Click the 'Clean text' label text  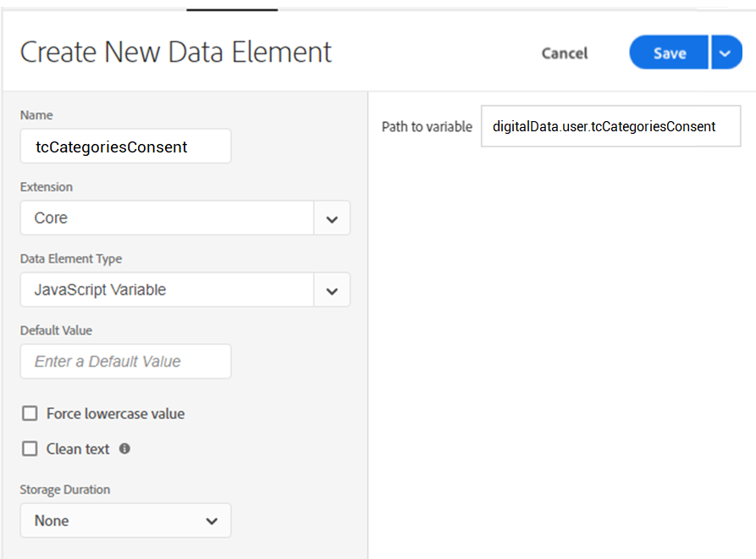coord(78,450)
